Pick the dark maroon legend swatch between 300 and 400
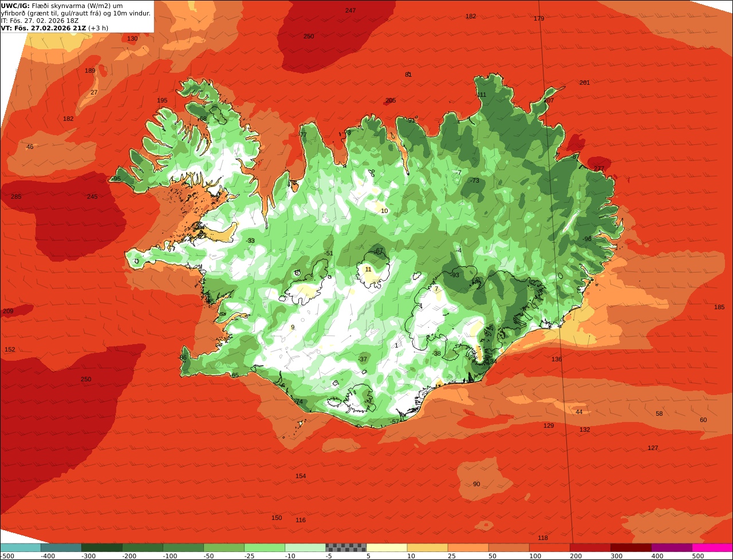Screen dimensions: 733x560 pyautogui.click(x=631, y=547)
